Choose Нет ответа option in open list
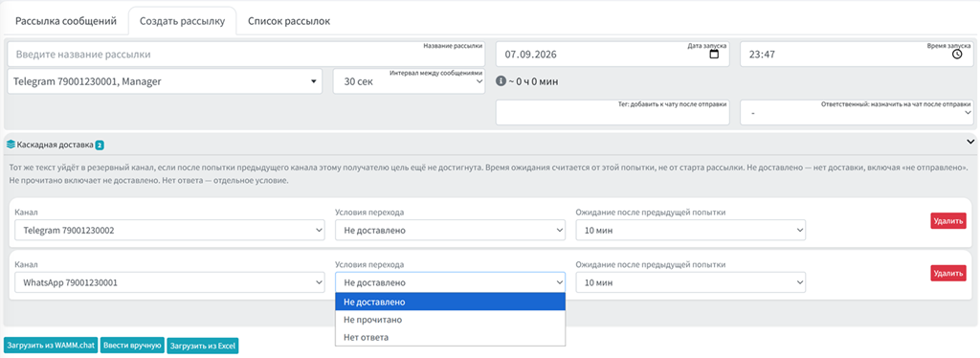Image resolution: width=980 pixels, height=358 pixels. coord(450,337)
